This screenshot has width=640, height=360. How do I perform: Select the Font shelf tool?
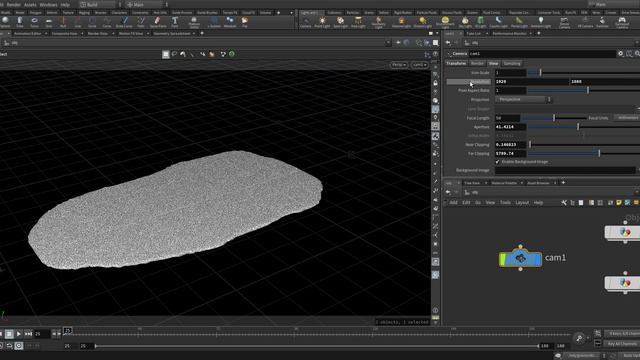click(x=175, y=22)
